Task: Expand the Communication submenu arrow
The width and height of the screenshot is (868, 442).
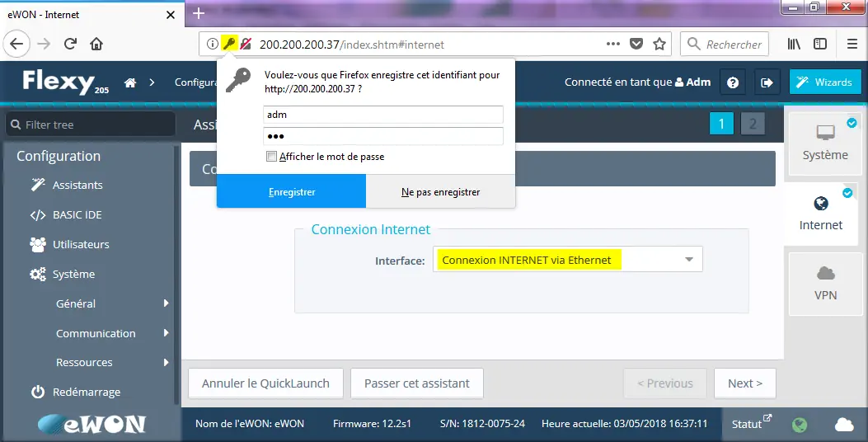Action: tap(166, 333)
